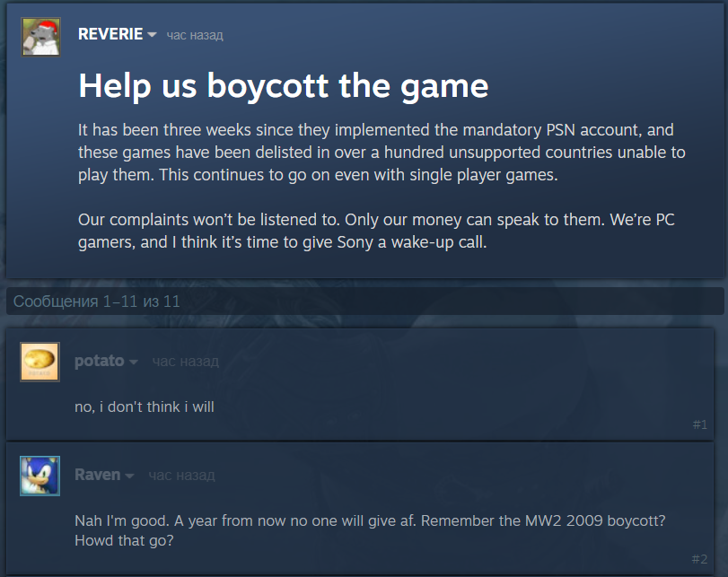Open the #1 comment permalink
This screenshot has width=728, height=577.
coord(700,424)
